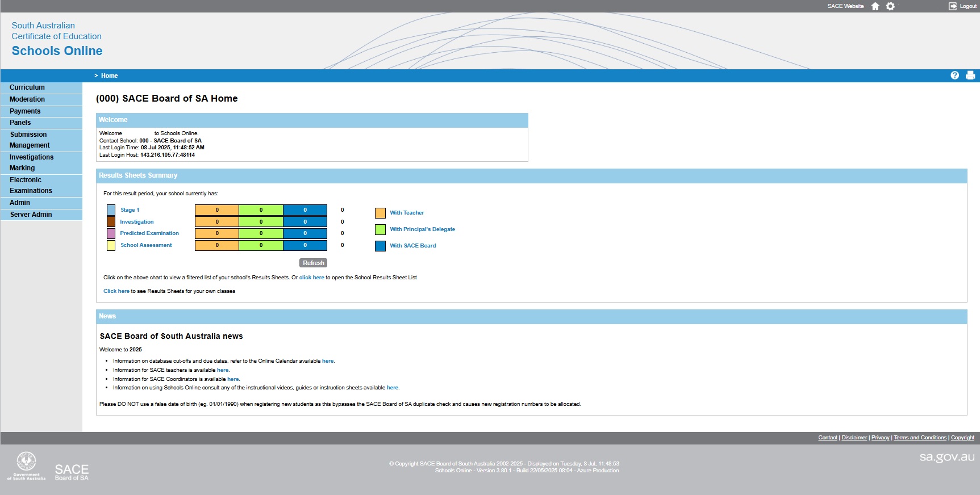The width and height of the screenshot is (980, 495).
Task: Click the home icon in top bar
Action: coord(875,6)
